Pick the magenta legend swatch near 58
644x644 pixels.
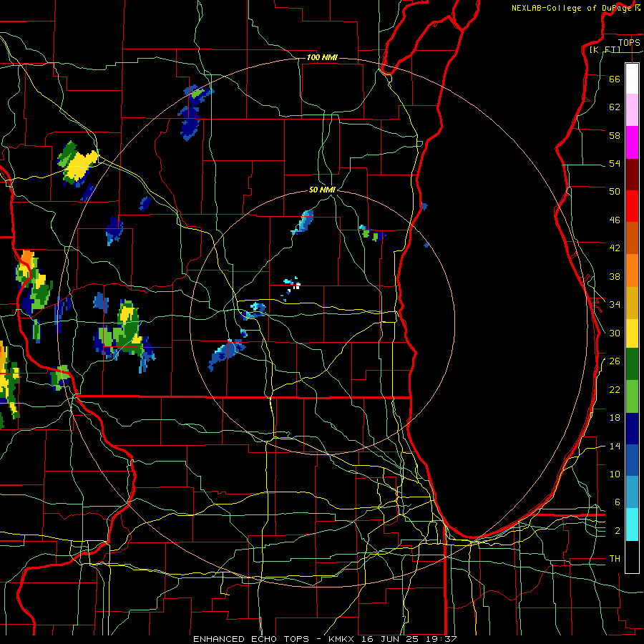(632, 142)
